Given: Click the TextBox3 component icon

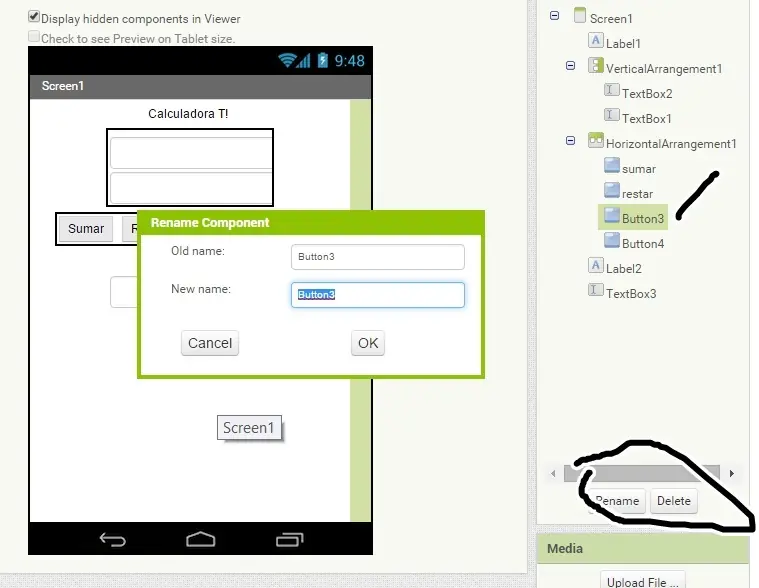Looking at the screenshot, I should (595, 290).
